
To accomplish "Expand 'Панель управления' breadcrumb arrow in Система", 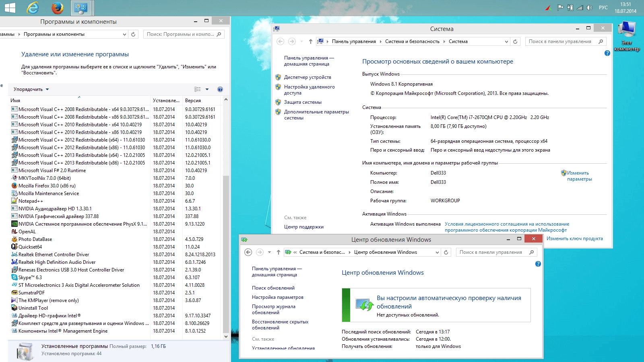I will pos(380,41).
